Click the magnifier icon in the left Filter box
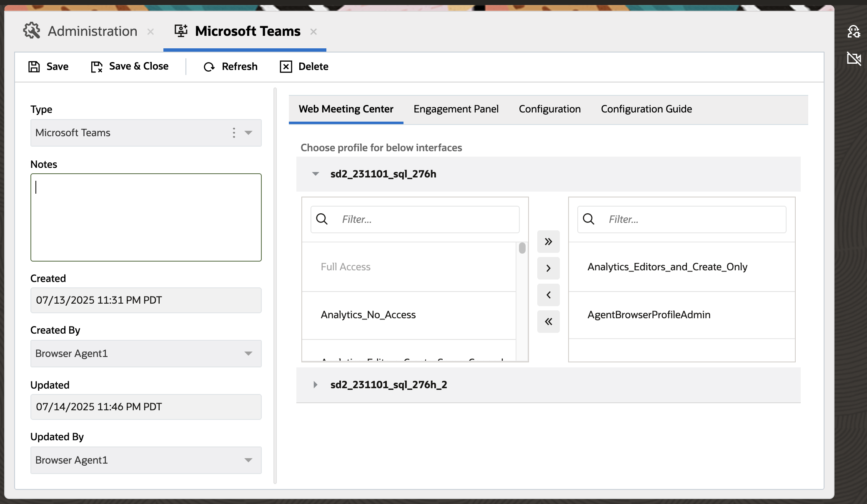This screenshot has height=504, width=867. (x=322, y=219)
